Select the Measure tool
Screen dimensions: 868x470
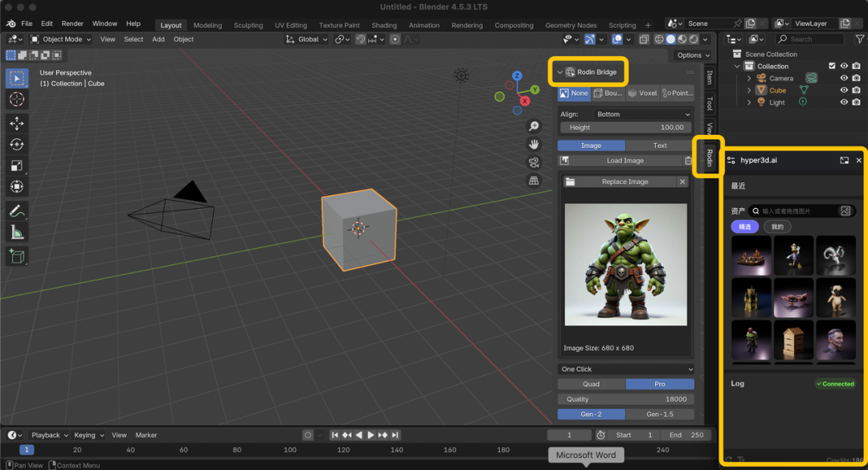click(17, 232)
